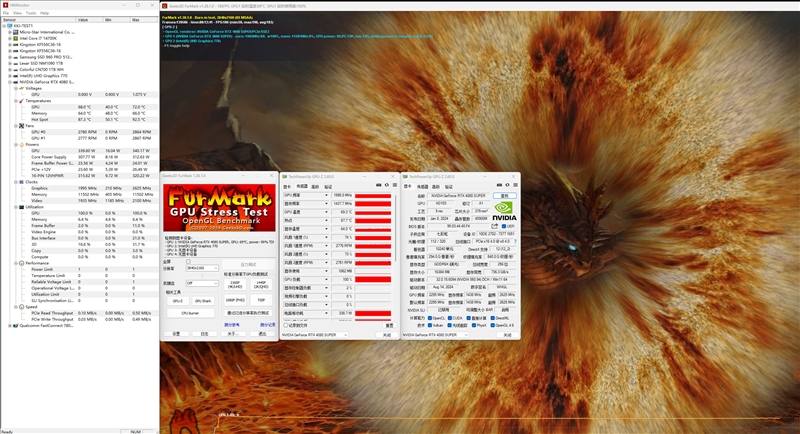The image size is (800, 434).
Task: Select the KKI-TEST1 computer icon in tree
Action: click(10, 25)
